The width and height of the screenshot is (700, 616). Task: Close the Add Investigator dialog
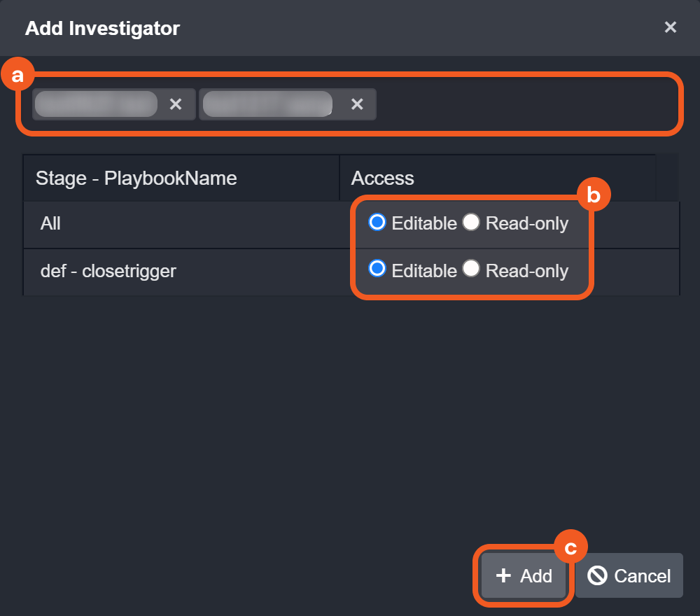(x=670, y=27)
